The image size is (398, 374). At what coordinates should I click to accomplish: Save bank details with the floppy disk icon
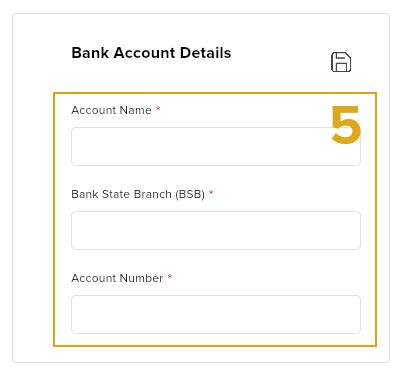[341, 62]
